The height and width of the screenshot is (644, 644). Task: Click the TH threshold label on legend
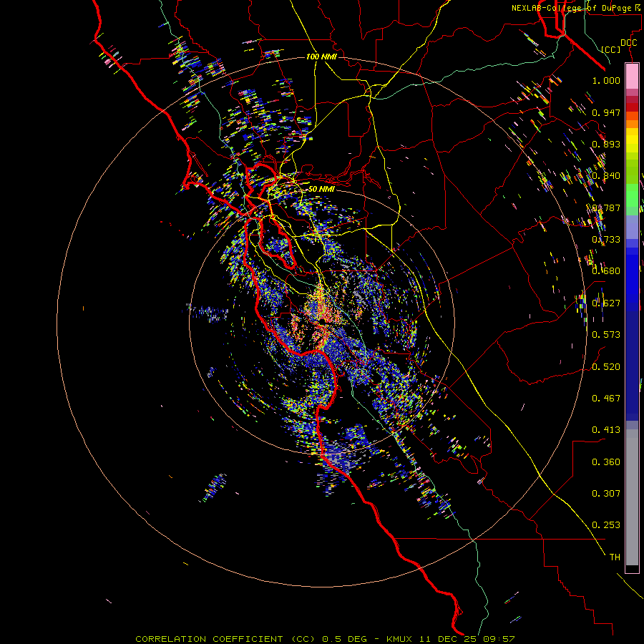click(615, 557)
